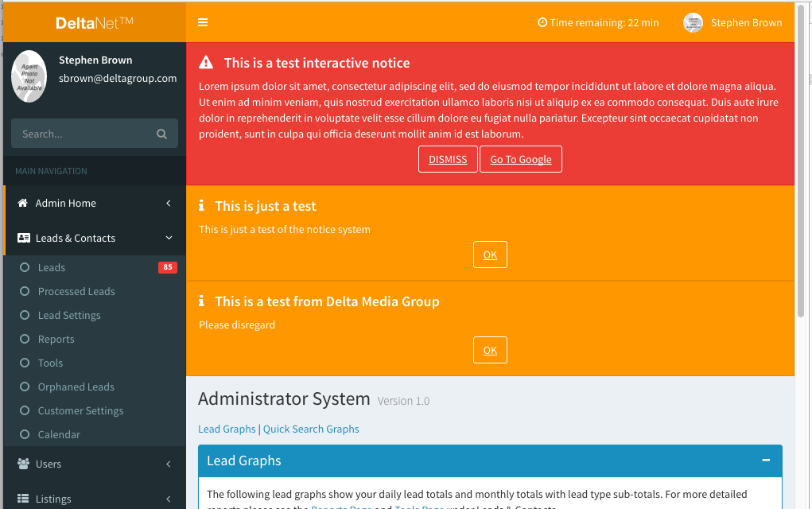Expand the Users menu chevron
The image size is (812, 509).
click(x=168, y=464)
